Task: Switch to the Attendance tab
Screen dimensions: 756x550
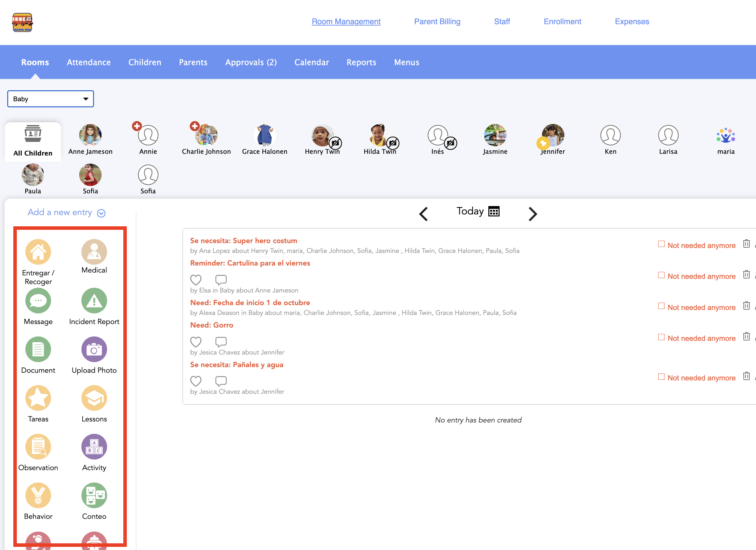Action: point(89,62)
